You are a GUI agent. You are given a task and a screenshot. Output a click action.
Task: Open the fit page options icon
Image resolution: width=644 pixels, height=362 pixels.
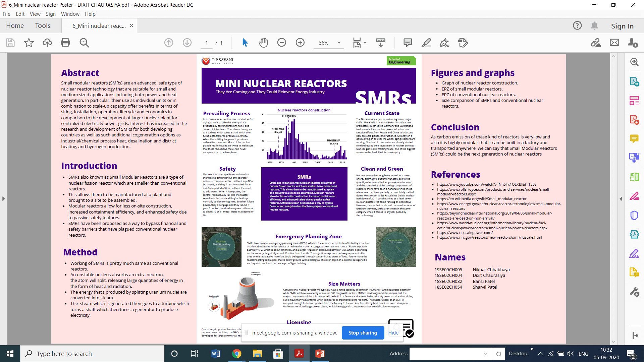coord(357,43)
